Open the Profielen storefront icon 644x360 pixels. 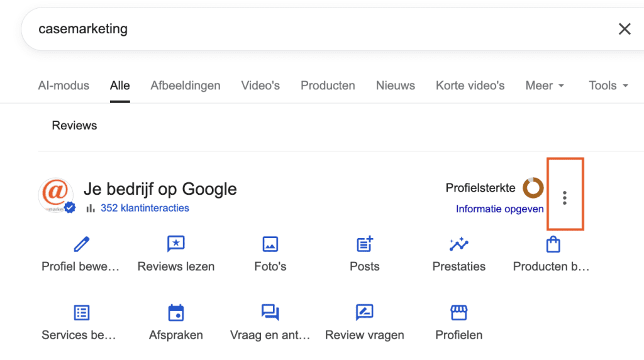pyautogui.click(x=458, y=313)
